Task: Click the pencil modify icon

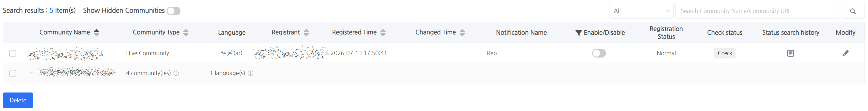Action: click(845, 53)
